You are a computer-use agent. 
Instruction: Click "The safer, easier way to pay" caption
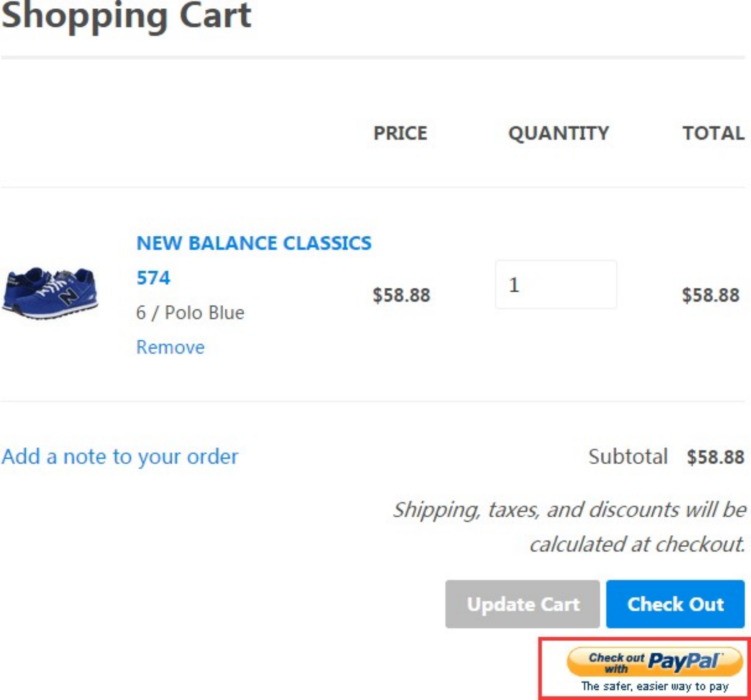pos(655,686)
